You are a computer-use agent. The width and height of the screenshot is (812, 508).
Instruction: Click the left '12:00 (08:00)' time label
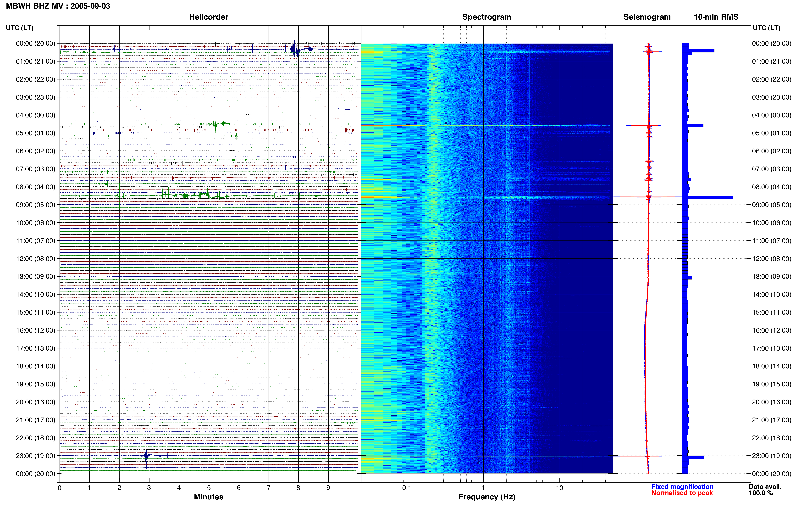(36, 259)
